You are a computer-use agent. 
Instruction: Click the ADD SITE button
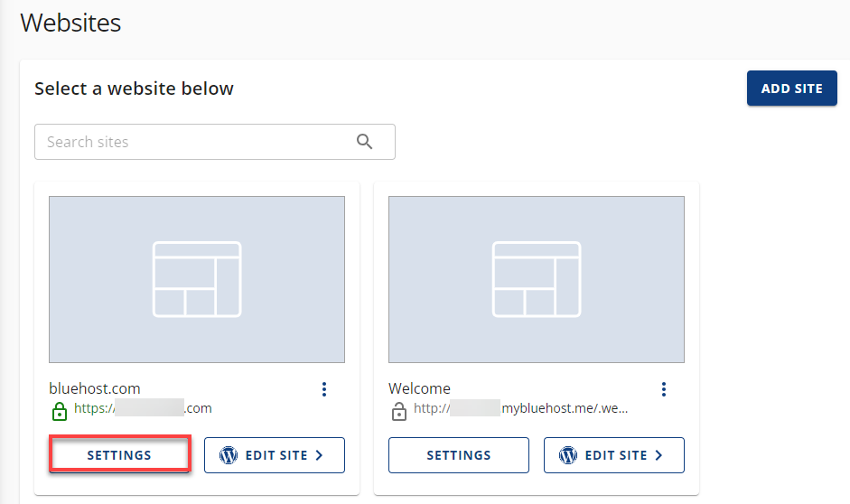coord(791,89)
